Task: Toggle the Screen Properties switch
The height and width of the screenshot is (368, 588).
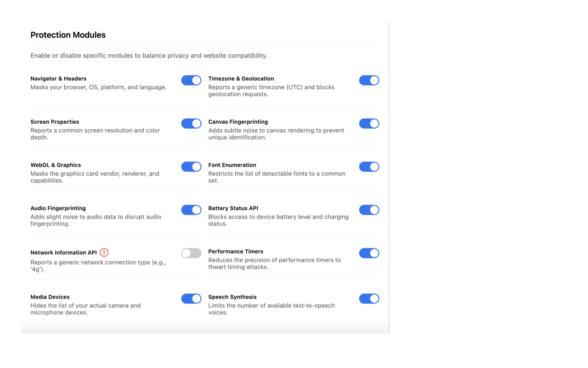Action: click(191, 123)
